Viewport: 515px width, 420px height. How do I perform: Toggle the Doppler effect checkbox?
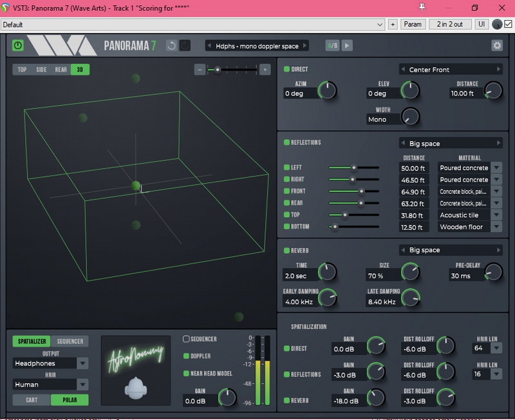pyautogui.click(x=187, y=356)
